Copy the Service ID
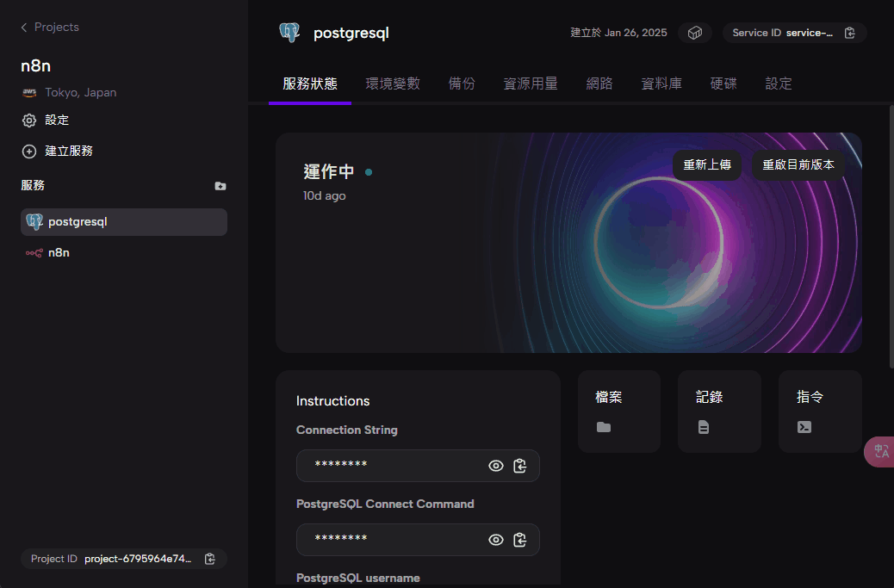This screenshot has height=588, width=894. pyautogui.click(x=849, y=33)
